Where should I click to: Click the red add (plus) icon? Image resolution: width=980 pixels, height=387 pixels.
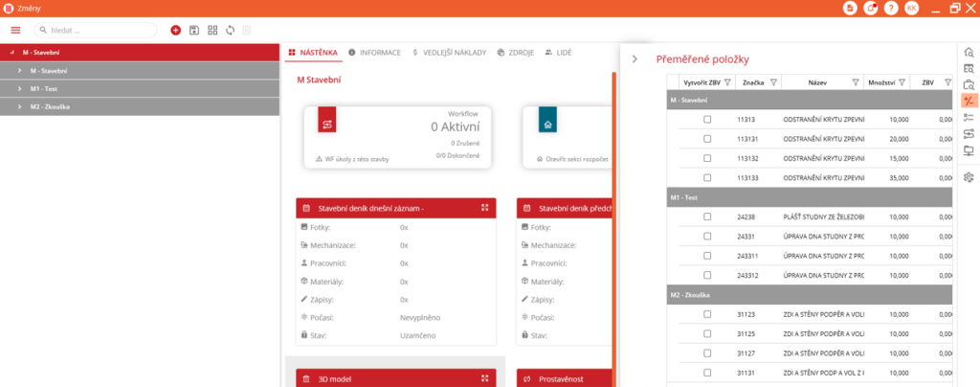point(175,30)
